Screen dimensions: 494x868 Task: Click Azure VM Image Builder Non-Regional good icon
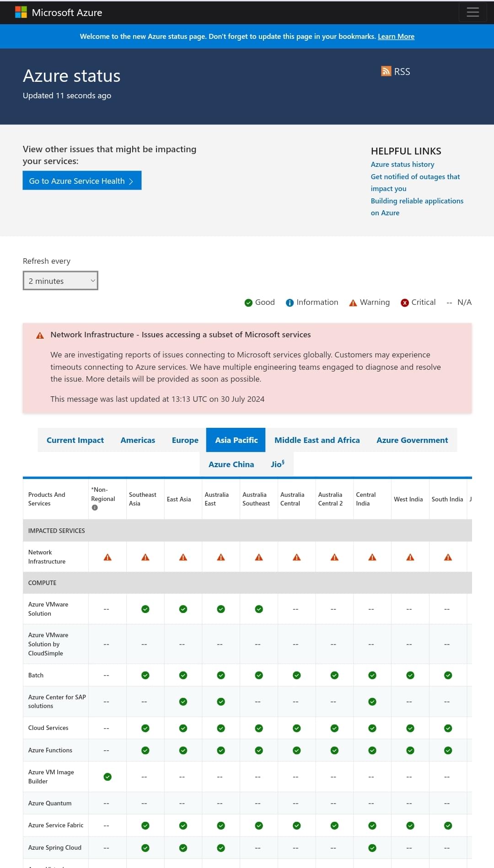coord(107,777)
